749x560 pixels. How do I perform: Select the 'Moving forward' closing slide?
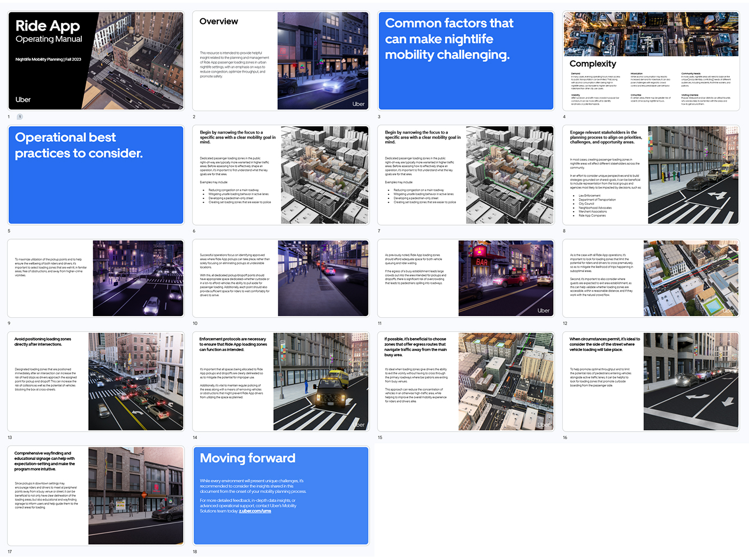(x=281, y=496)
